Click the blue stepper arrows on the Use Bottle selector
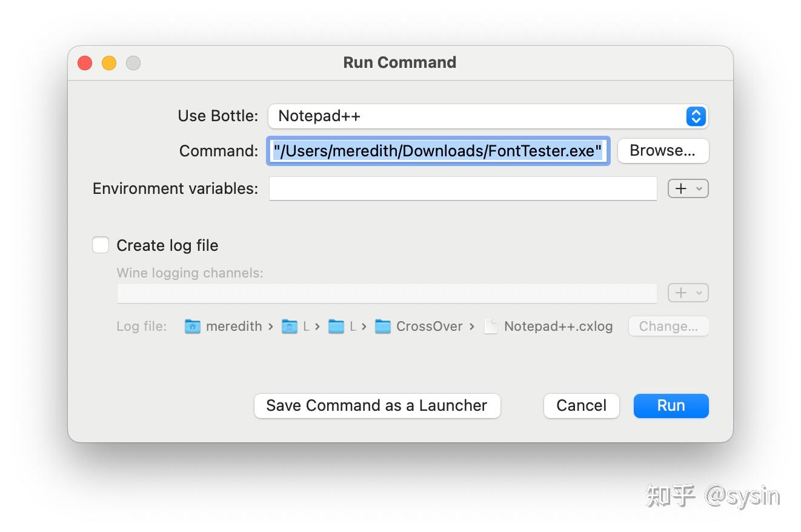801x532 pixels. (x=696, y=116)
